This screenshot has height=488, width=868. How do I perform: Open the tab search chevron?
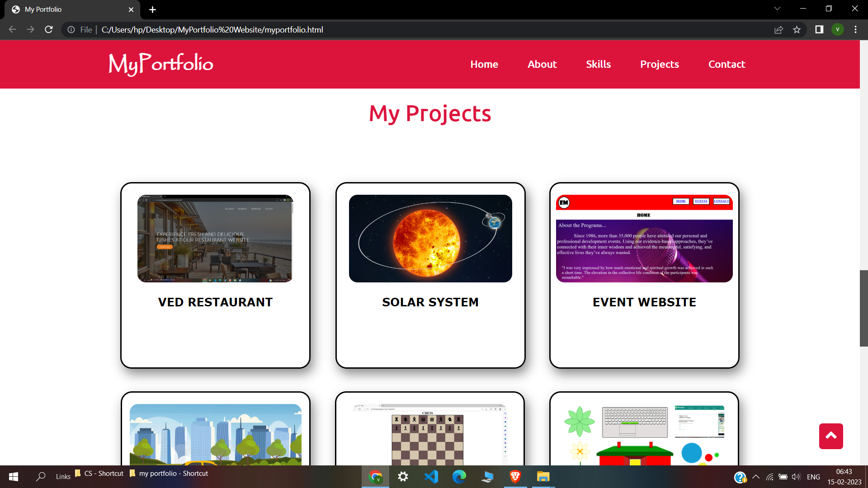pos(778,8)
